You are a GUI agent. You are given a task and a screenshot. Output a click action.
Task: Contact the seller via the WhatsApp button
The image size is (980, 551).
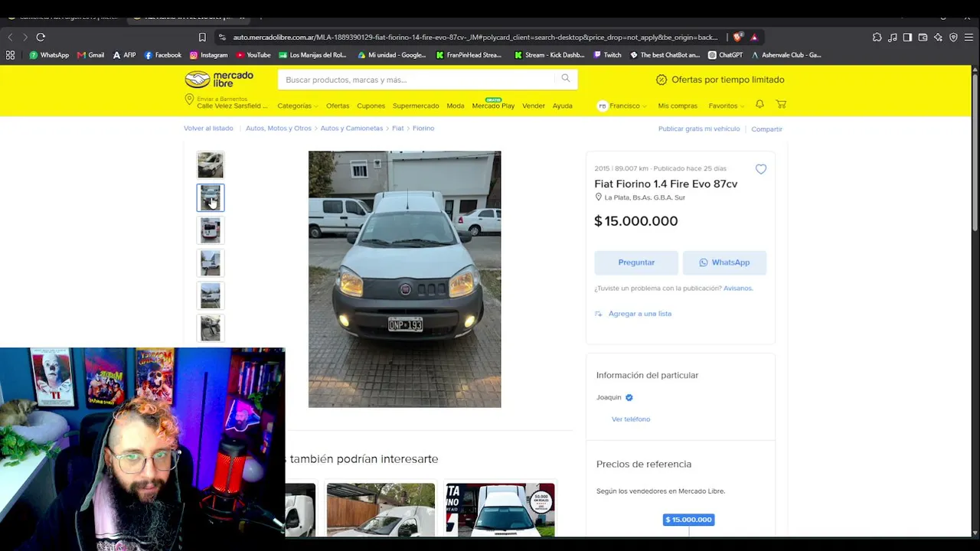pyautogui.click(x=724, y=262)
